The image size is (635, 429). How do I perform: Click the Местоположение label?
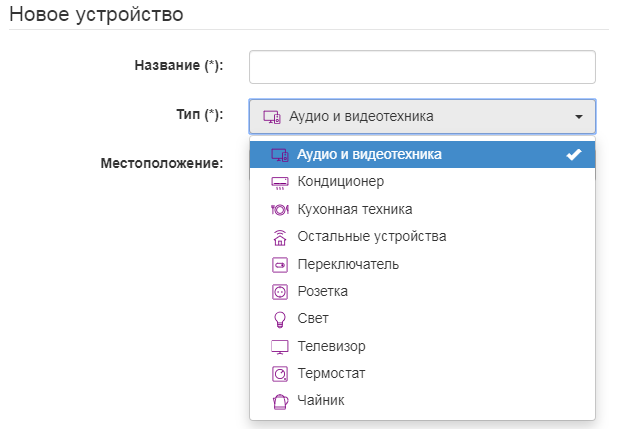160,162
